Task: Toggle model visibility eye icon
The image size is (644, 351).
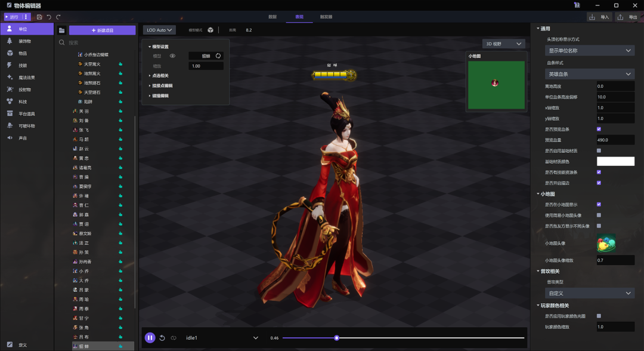Action: point(172,56)
